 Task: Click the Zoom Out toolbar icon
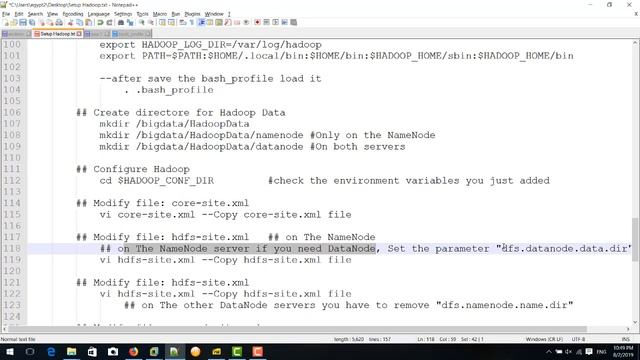(151, 22)
